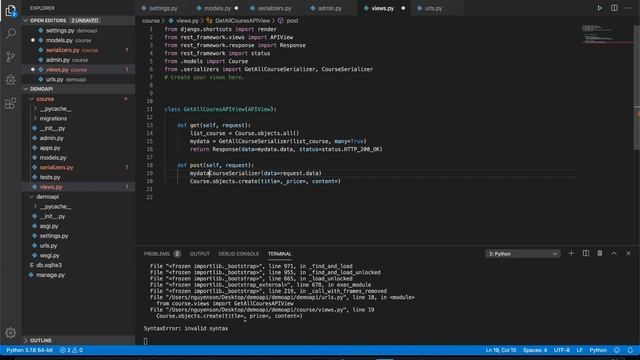Click 'GetAllCouresAPIView' in the breadcrumb
This screenshot has height=360, width=640.
(242, 20)
